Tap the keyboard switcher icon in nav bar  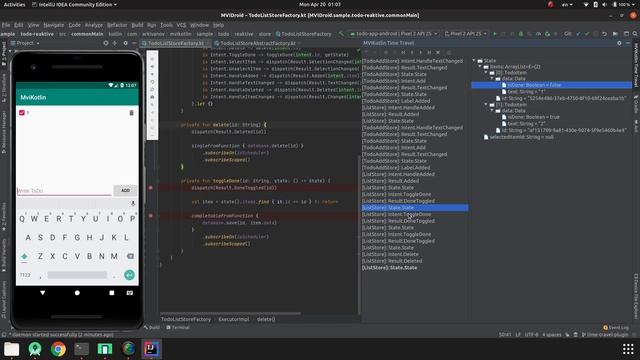[x=130, y=293]
